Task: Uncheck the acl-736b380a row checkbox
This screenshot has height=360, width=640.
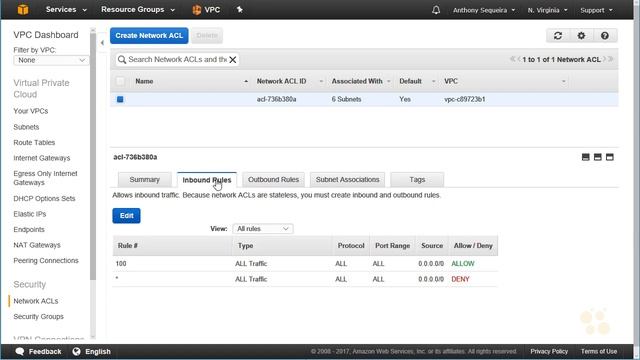Action: click(120, 99)
